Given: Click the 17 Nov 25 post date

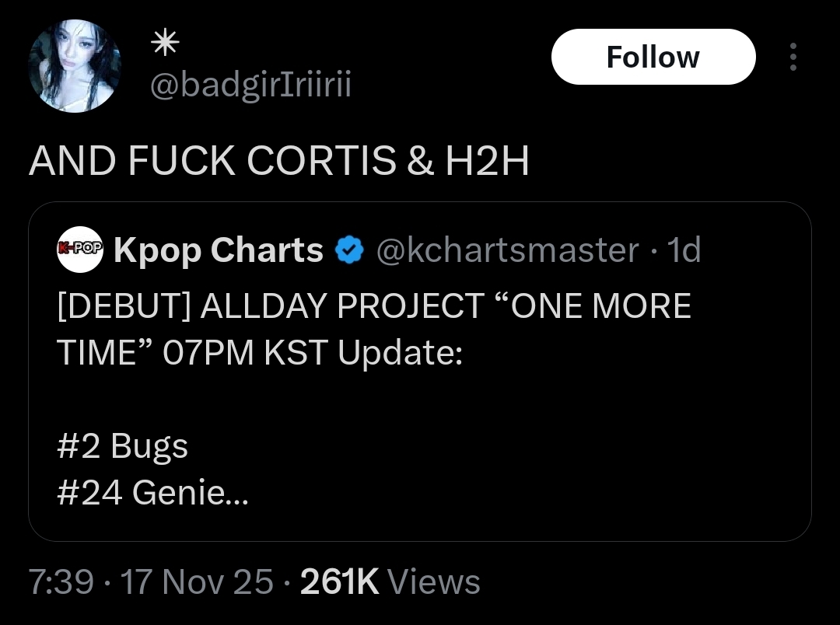Looking at the screenshot, I should (197, 581).
